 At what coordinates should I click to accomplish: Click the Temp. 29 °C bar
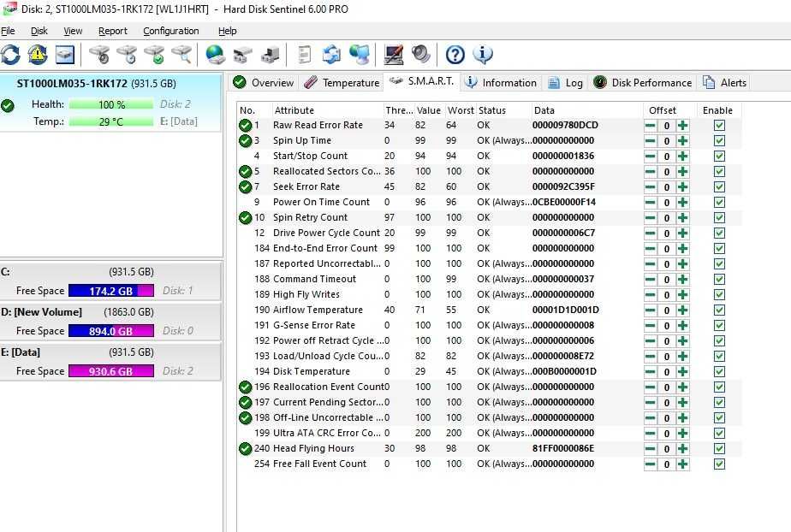111,121
